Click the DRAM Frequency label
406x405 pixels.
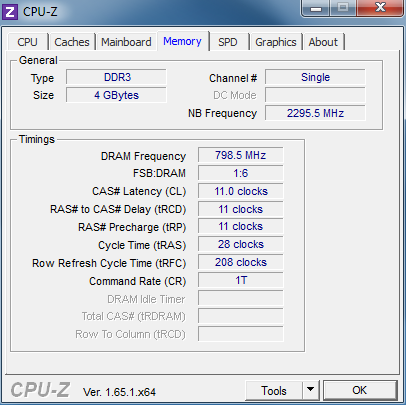[143, 156]
